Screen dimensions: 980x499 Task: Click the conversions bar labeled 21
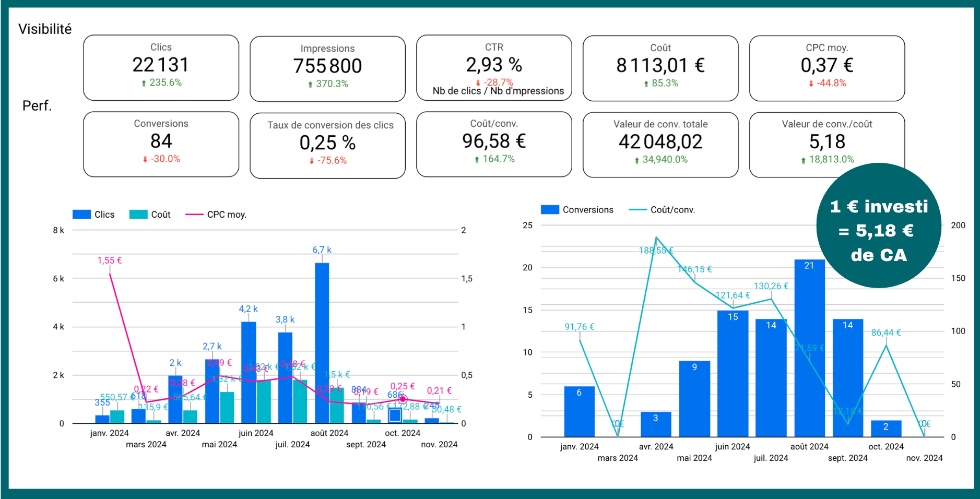(x=809, y=348)
